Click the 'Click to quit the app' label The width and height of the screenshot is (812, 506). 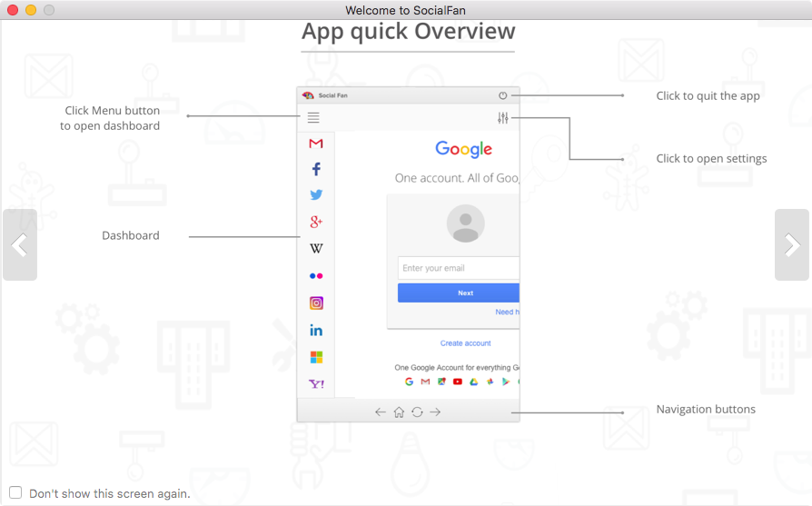click(x=708, y=95)
